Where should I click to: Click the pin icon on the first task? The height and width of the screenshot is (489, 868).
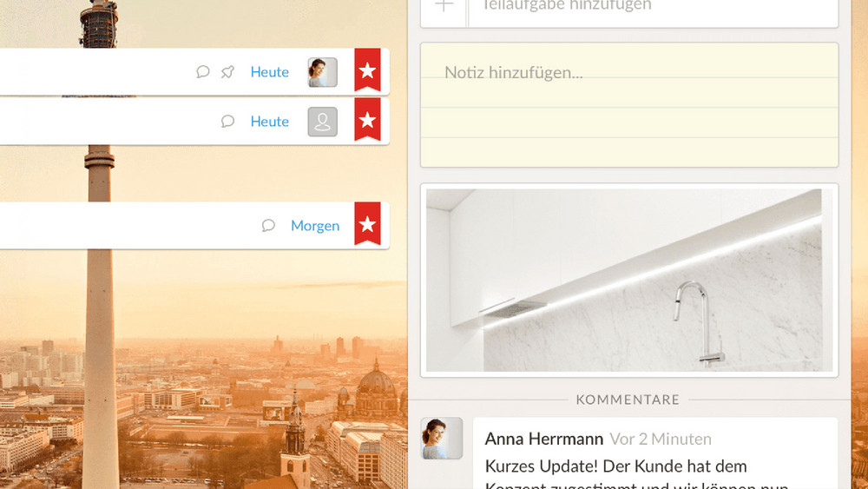point(227,72)
